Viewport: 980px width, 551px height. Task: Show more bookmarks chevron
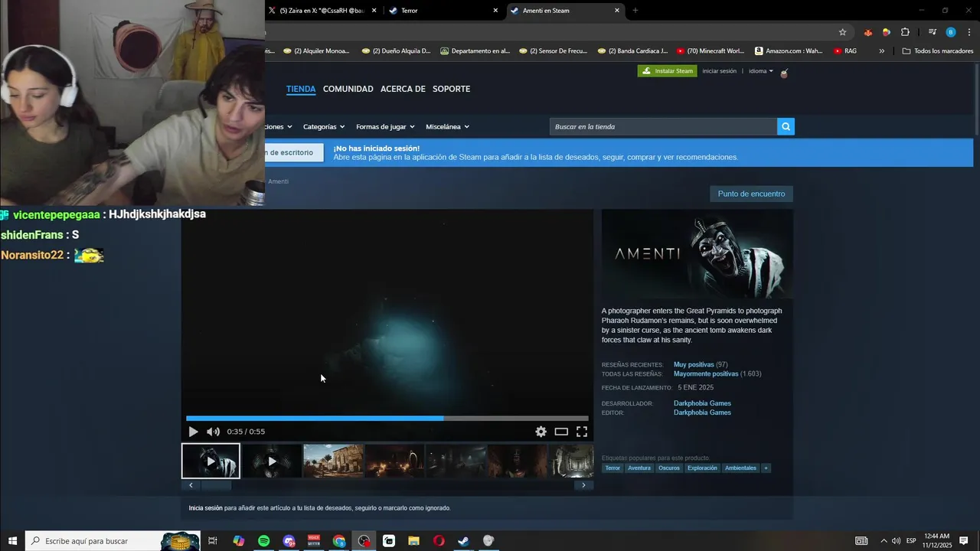coord(882,51)
